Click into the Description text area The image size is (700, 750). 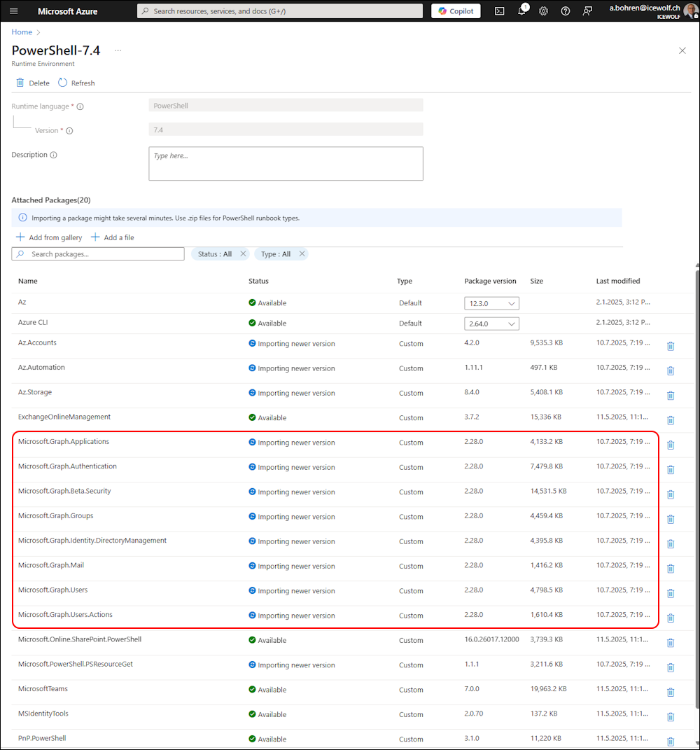[286, 164]
